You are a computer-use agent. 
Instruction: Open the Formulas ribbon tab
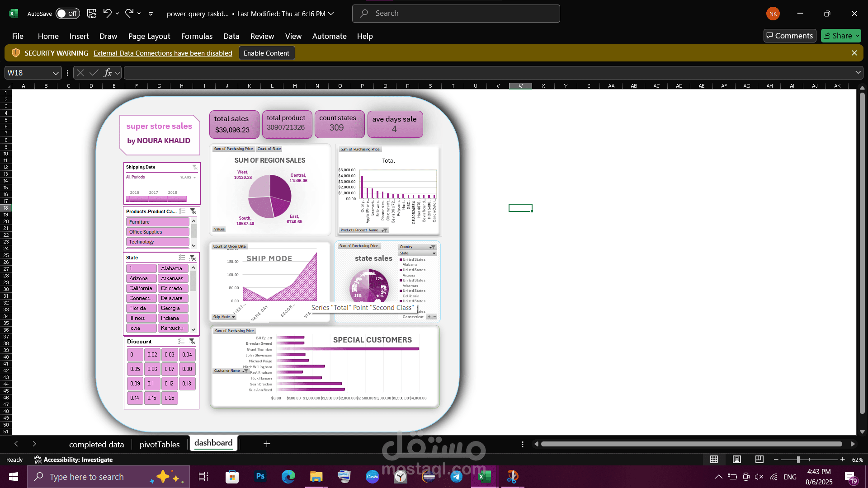coord(197,36)
